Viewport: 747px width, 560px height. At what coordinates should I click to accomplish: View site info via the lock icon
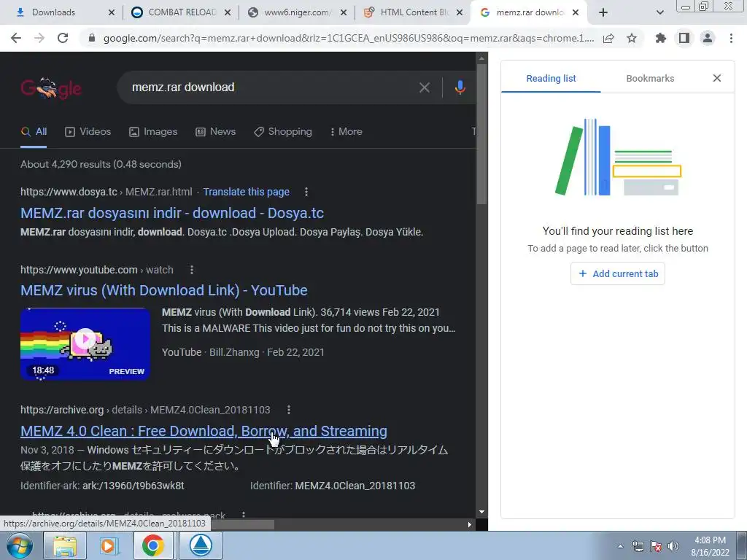(92, 38)
